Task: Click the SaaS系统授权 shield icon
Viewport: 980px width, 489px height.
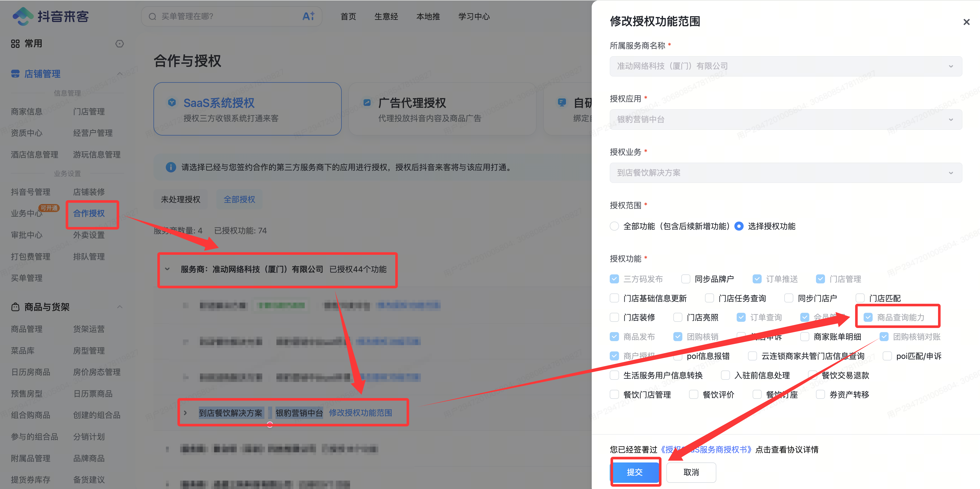Action: pyautogui.click(x=172, y=102)
